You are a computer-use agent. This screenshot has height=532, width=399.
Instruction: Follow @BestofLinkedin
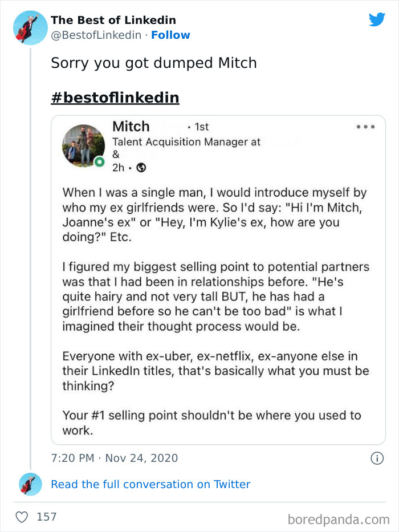[x=170, y=35]
